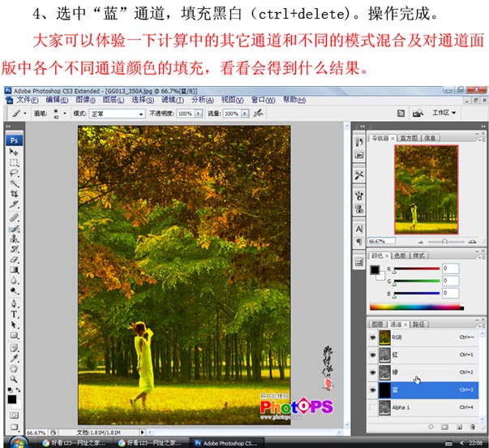Select the Slice tool

tap(14, 205)
